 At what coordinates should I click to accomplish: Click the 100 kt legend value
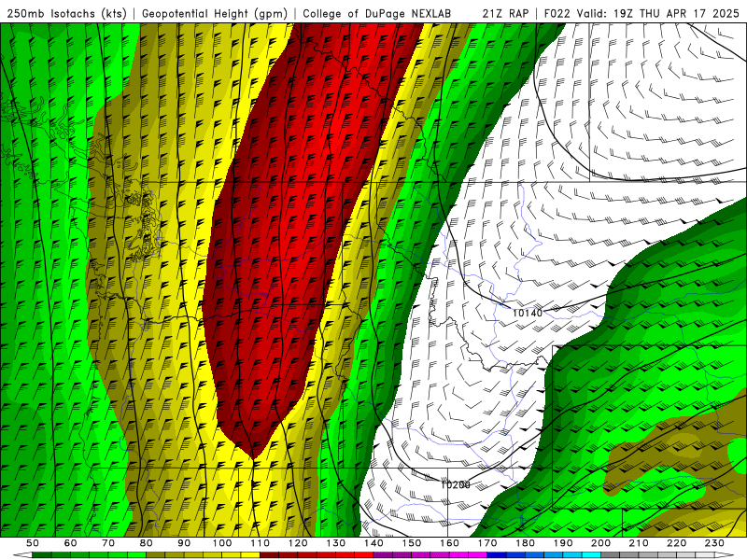point(222,543)
